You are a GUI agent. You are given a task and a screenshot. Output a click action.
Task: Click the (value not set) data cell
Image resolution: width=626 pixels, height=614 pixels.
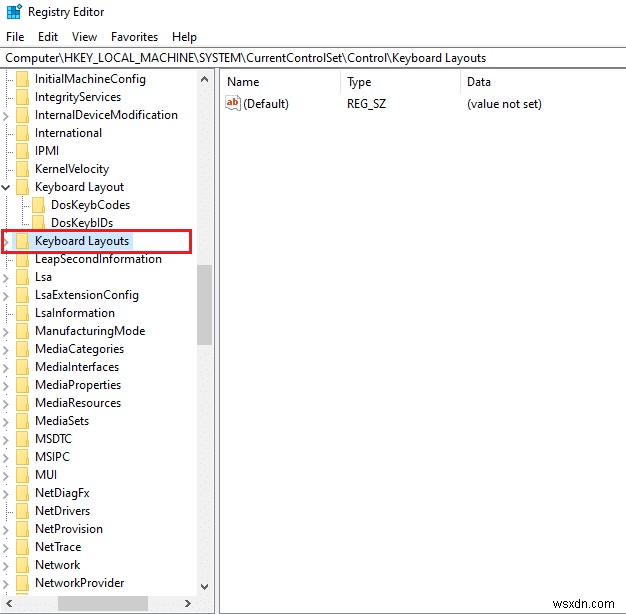click(x=504, y=104)
